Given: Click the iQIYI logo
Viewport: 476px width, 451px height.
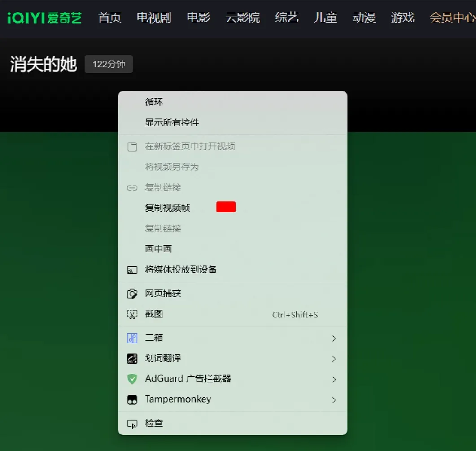Looking at the screenshot, I should (44, 18).
